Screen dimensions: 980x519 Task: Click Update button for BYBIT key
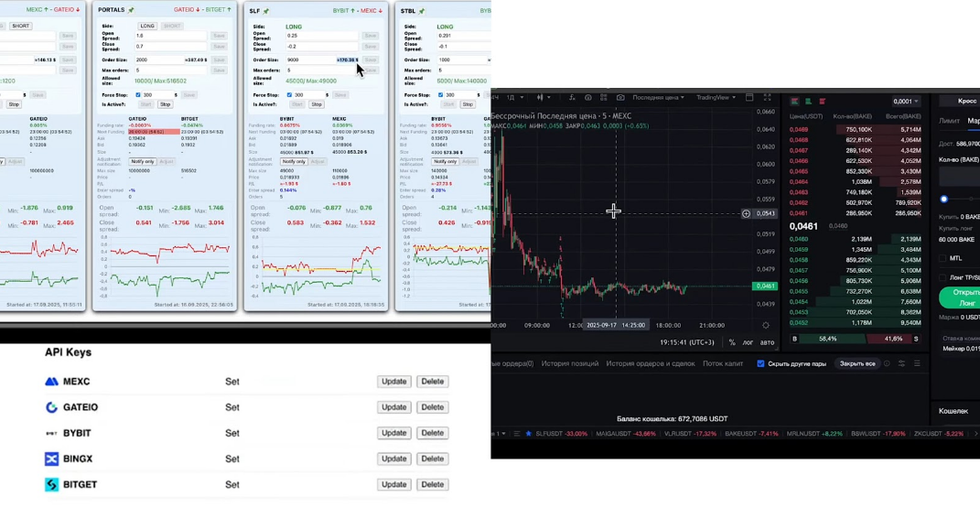(393, 433)
